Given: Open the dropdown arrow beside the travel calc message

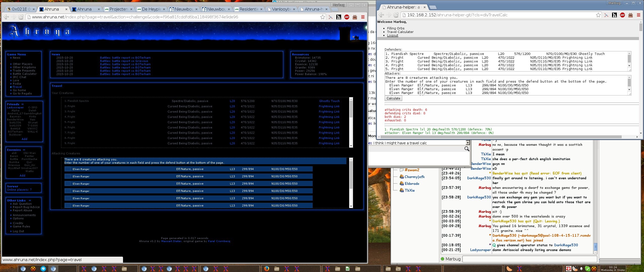Looking at the screenshot, I should click(x=468, y=143).
